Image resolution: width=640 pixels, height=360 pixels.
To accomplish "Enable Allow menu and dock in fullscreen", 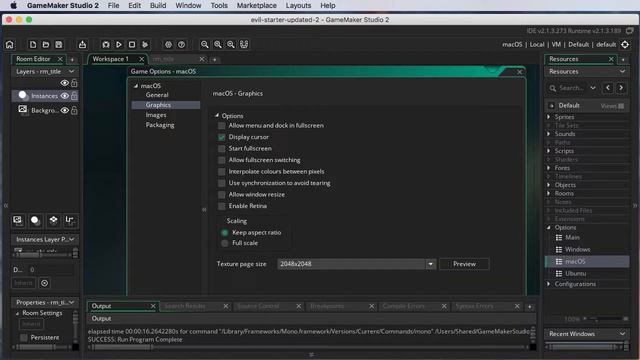I will [x=222, y=126].
